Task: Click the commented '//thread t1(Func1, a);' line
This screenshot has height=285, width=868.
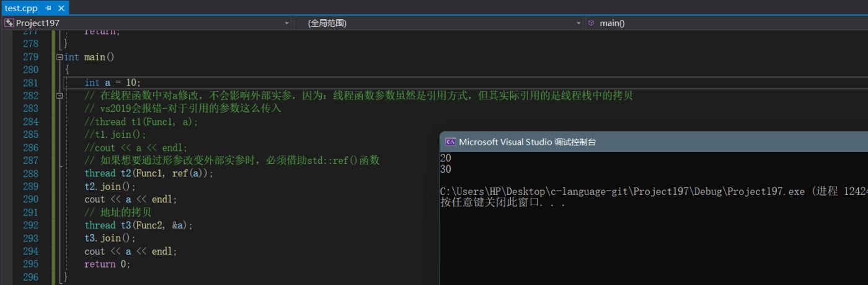Action: (141, 122)
